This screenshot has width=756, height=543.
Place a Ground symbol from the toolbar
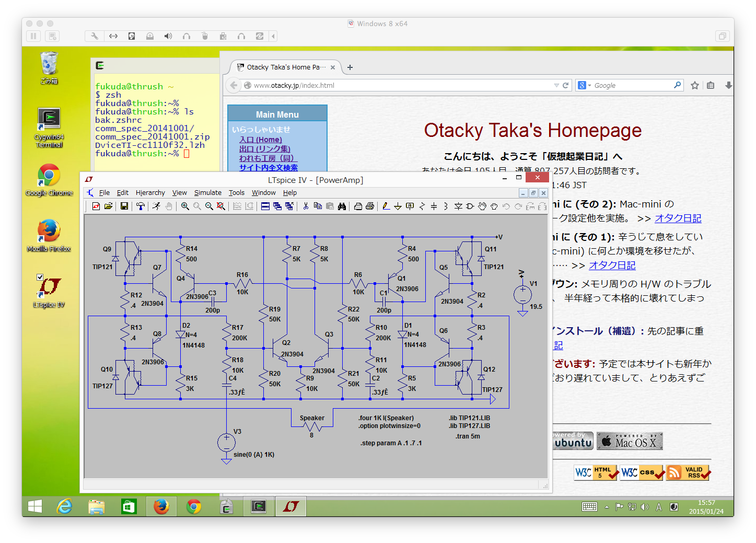pyautogui.click(x=398, y=206)
